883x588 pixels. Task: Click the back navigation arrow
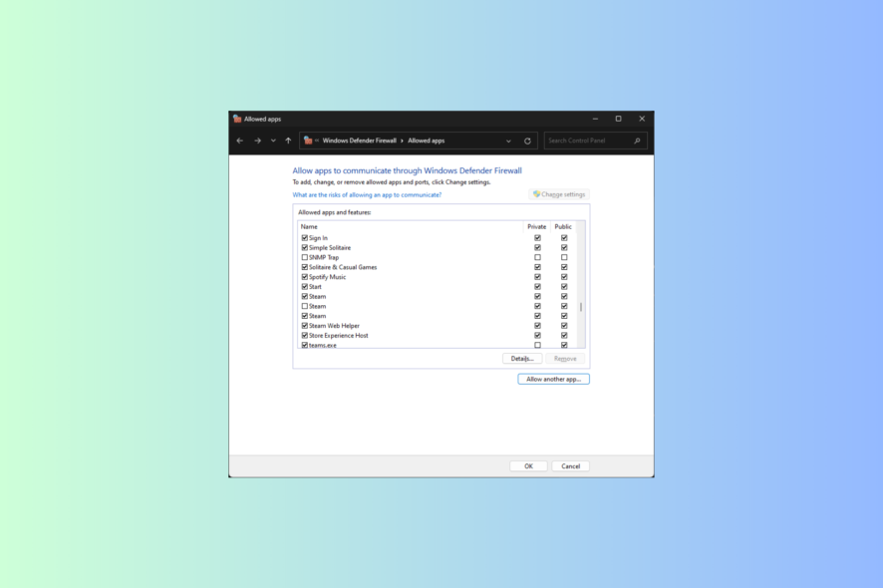pyautogui.click(x=239, y=140)
